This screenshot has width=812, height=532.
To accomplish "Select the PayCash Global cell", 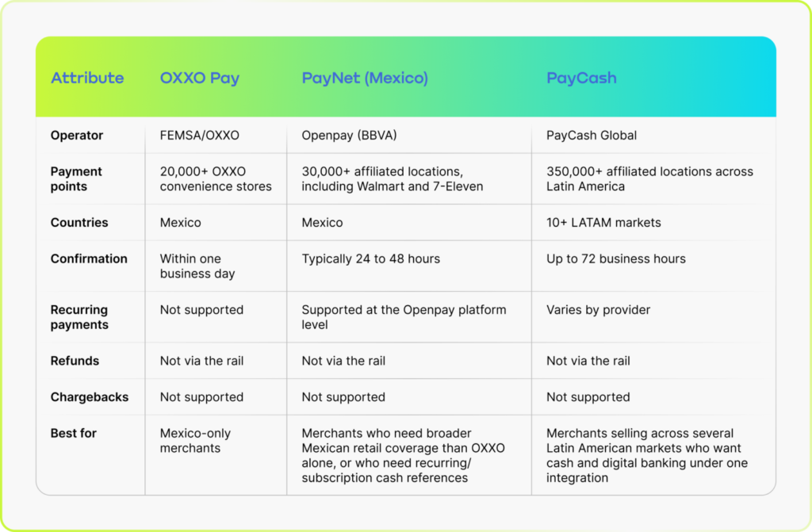I will pos(592,136).
